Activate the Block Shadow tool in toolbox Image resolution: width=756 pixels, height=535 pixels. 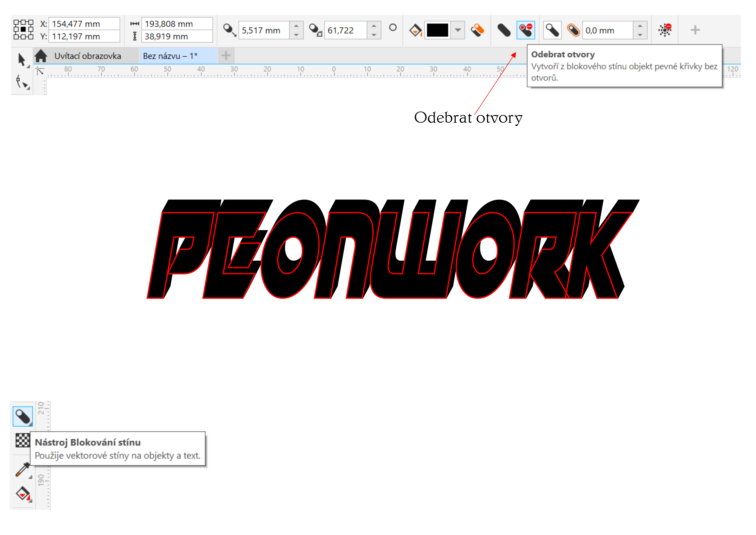coord(23,416)
